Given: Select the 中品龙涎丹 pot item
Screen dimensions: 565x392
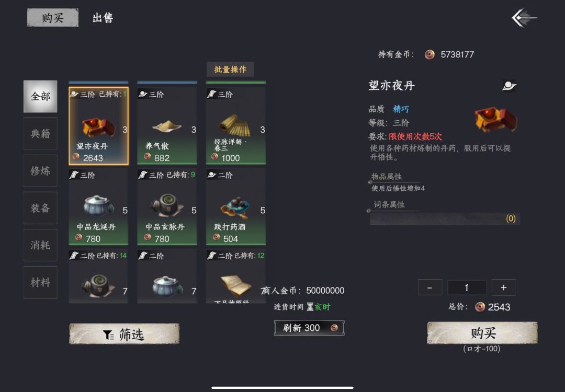Looking at the screenshot, I should coord(98,207).
